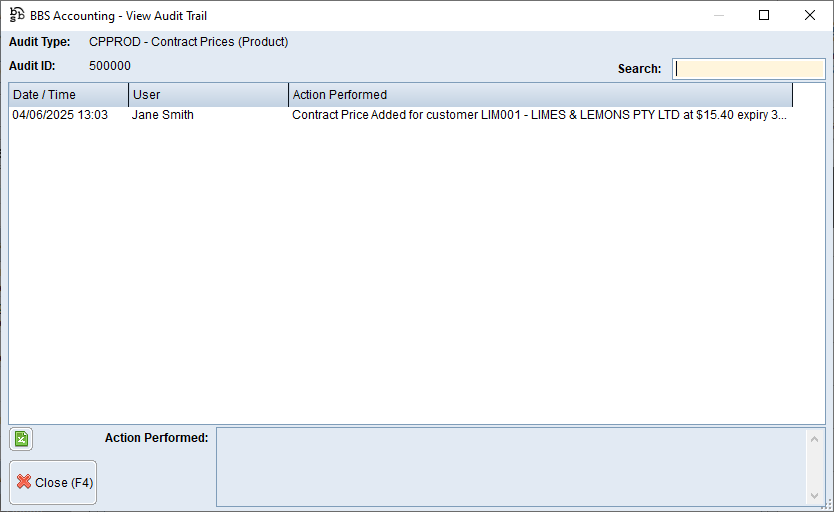Sort by the Date / Time column header

click(68, 95)
